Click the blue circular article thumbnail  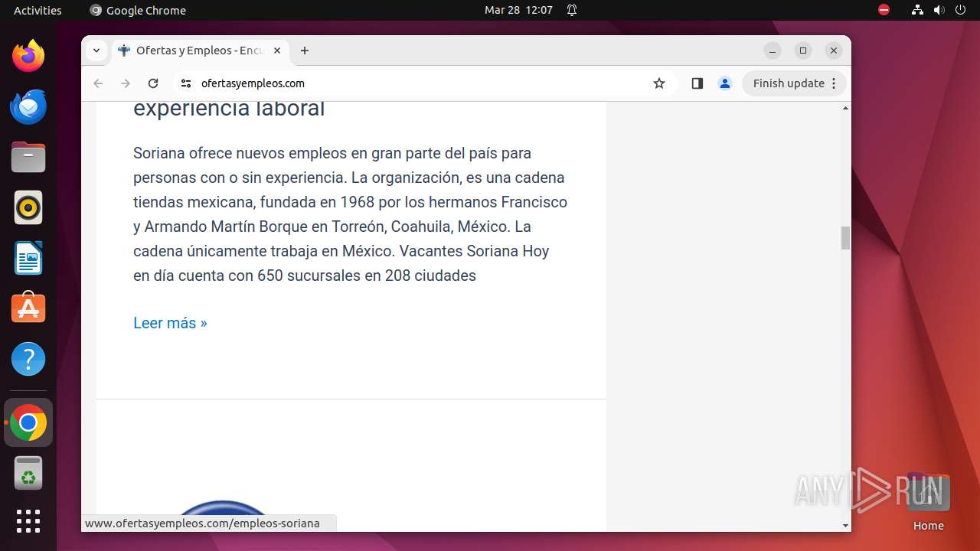pyautogui.click(x=223, y=515)
